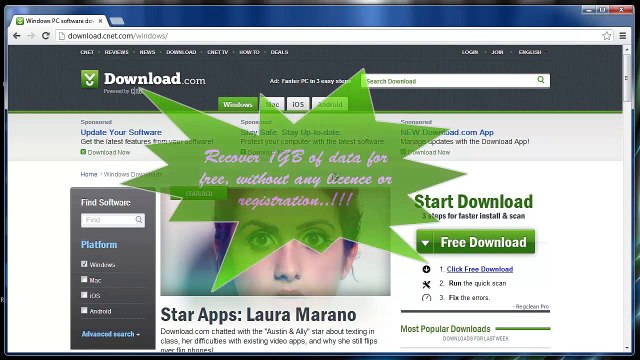Open Update Your Software sponsored link
The image size is (640, 360).
121,132
